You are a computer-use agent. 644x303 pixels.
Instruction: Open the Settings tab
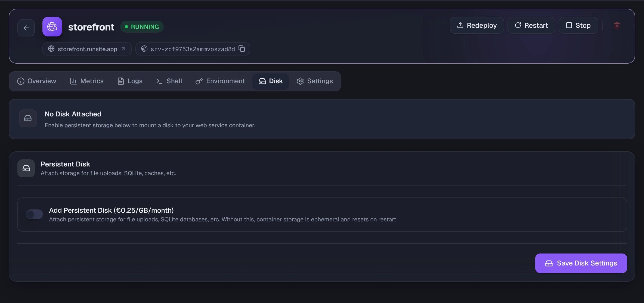click(315, 81)
